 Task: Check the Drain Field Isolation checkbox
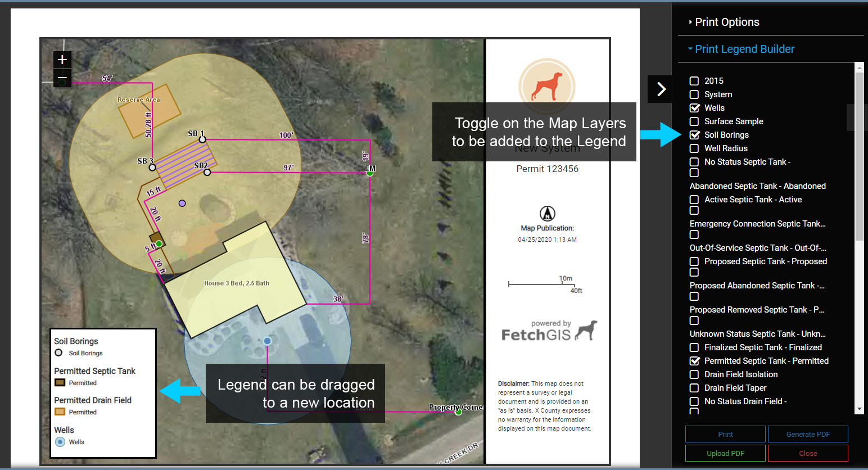(x=694, y=374)
